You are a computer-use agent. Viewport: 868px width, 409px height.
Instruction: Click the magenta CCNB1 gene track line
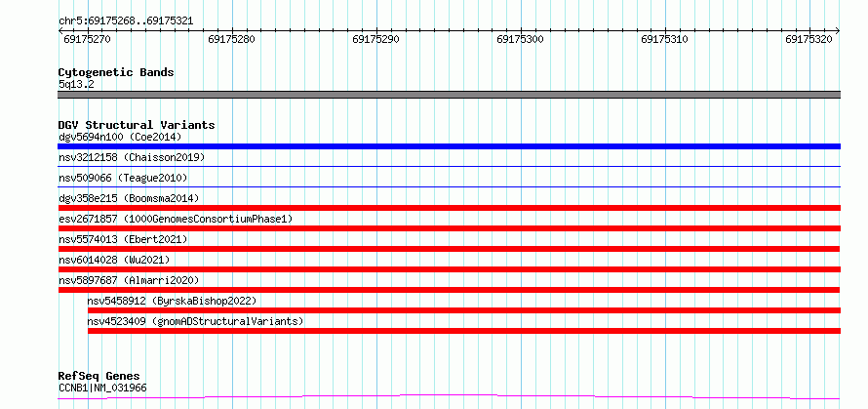click(449, 396)
